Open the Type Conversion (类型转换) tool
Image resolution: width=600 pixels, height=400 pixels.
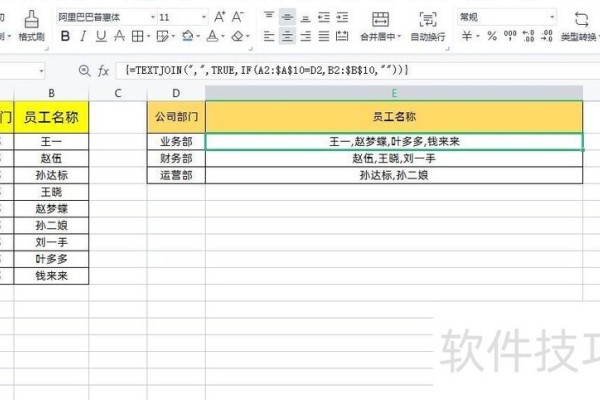[x=580, y=26]
